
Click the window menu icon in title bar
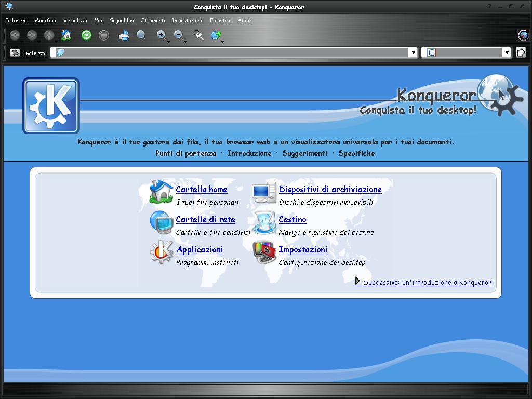(9, 6)
